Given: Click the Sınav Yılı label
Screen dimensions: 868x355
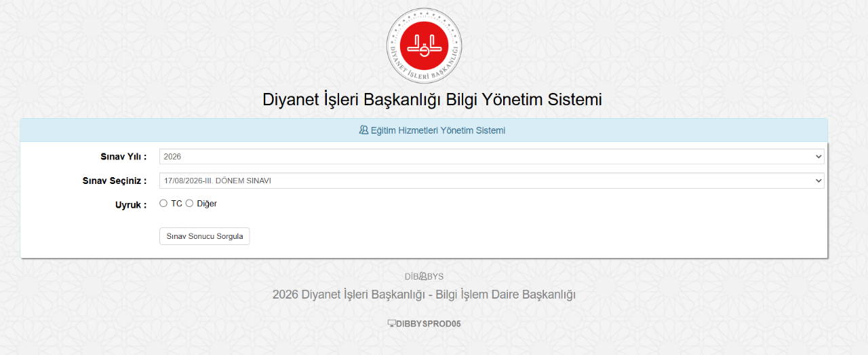Looking at the screenshot, I should [123, 157].
